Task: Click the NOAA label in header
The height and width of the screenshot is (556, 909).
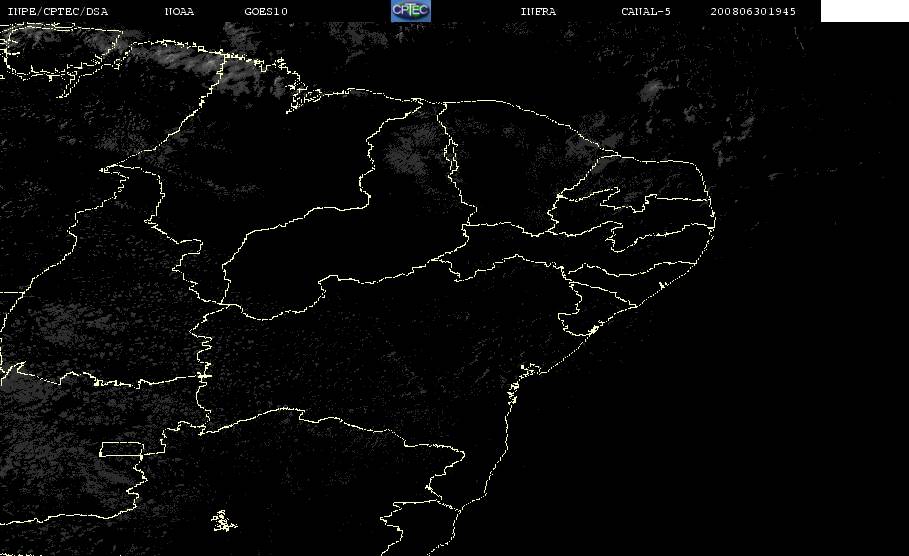Action: (179, 12)
